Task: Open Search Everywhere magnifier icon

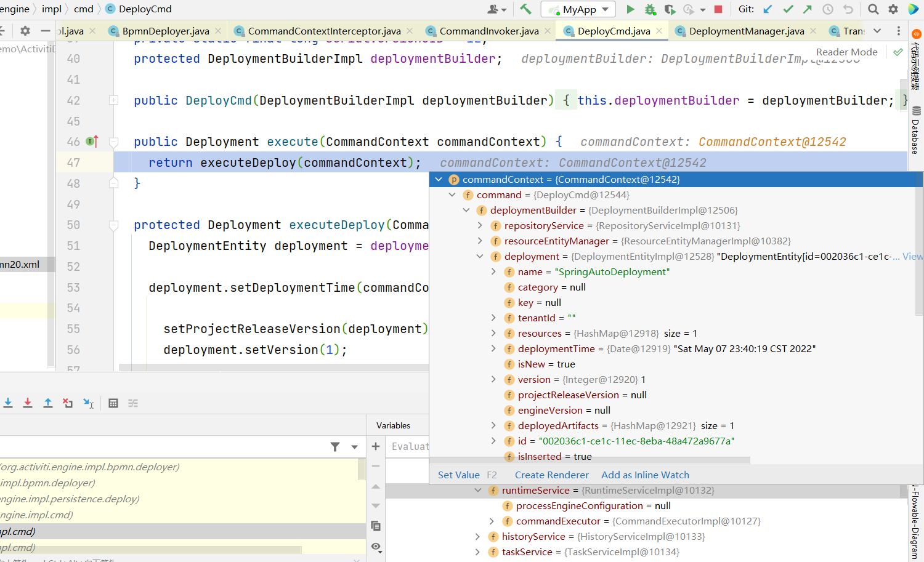Action: pos(873,9)
